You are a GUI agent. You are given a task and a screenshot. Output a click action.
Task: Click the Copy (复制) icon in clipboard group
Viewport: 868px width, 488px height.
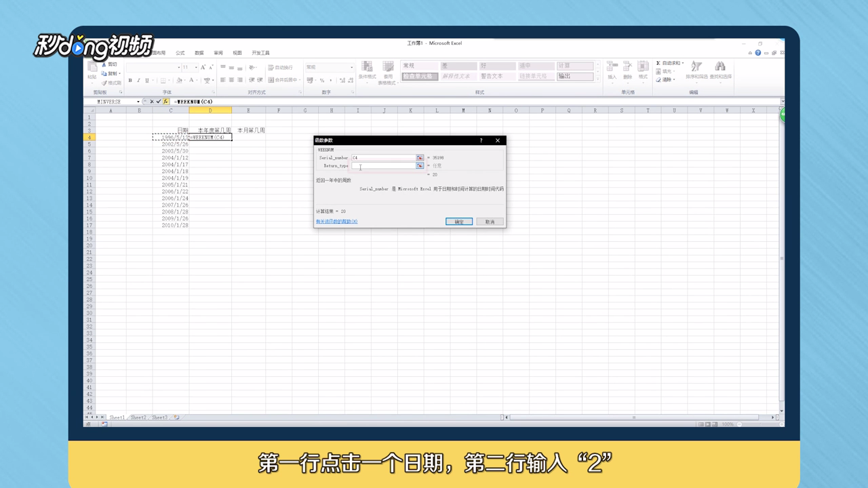[x=104, y=73]
